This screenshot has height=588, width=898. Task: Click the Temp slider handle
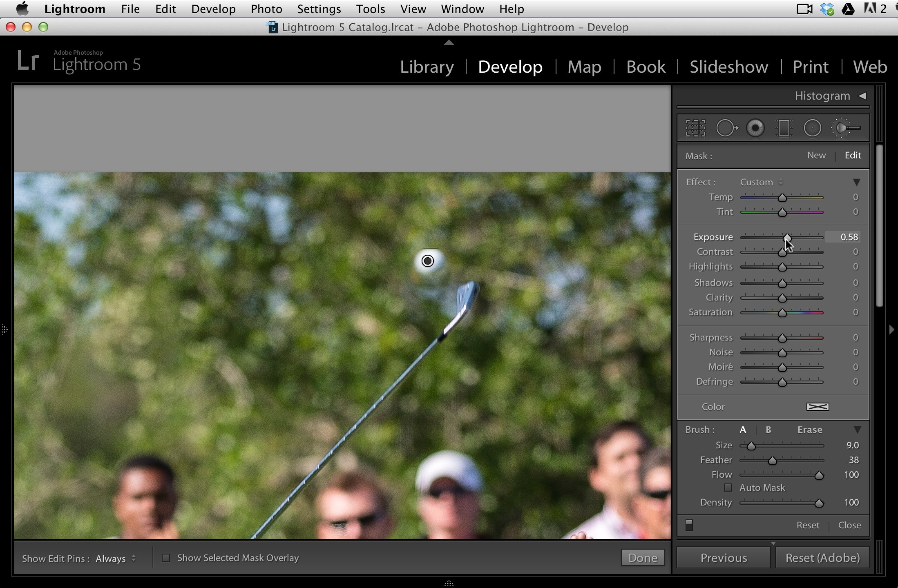point(782,198)
